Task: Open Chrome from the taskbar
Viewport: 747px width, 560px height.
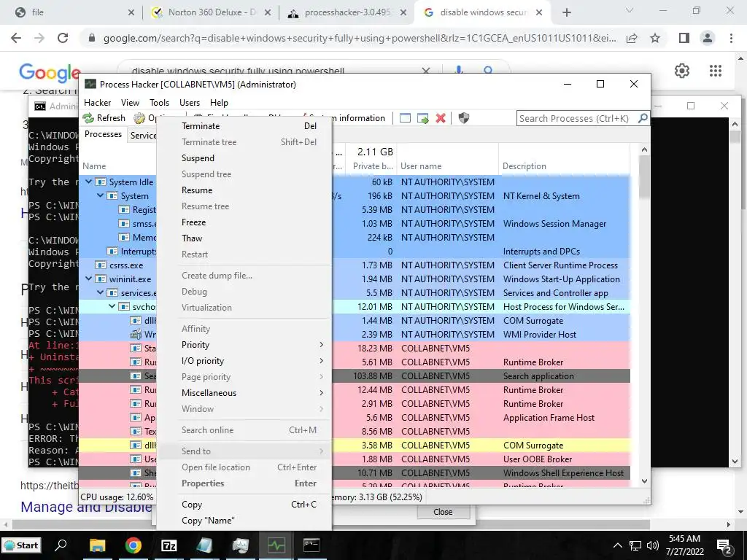Action: coord(133,545)
